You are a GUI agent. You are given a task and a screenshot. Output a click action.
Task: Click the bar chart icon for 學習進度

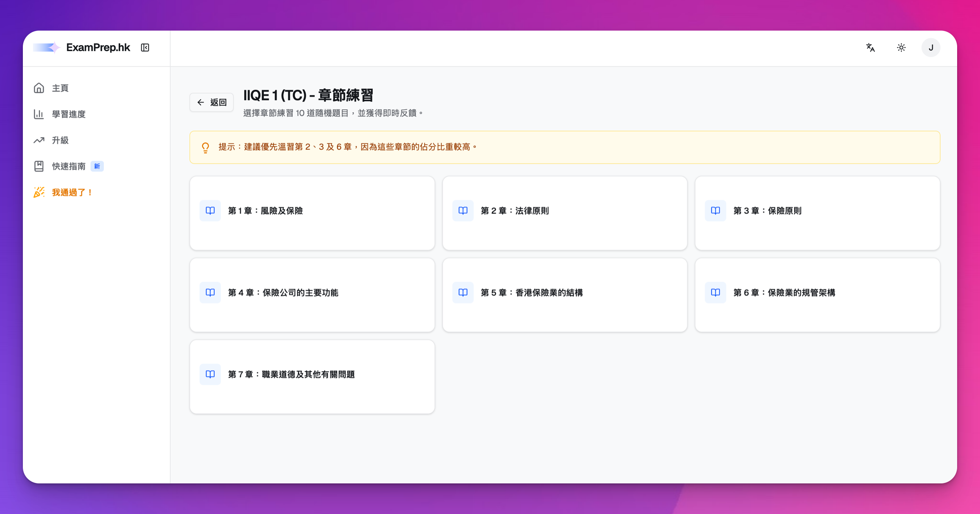[x=39, y=114]
